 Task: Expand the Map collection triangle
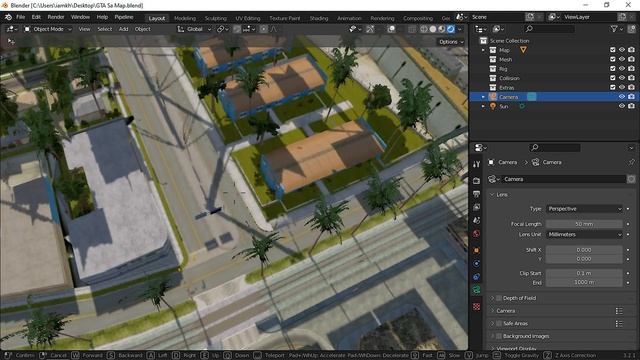click(483, 50)
